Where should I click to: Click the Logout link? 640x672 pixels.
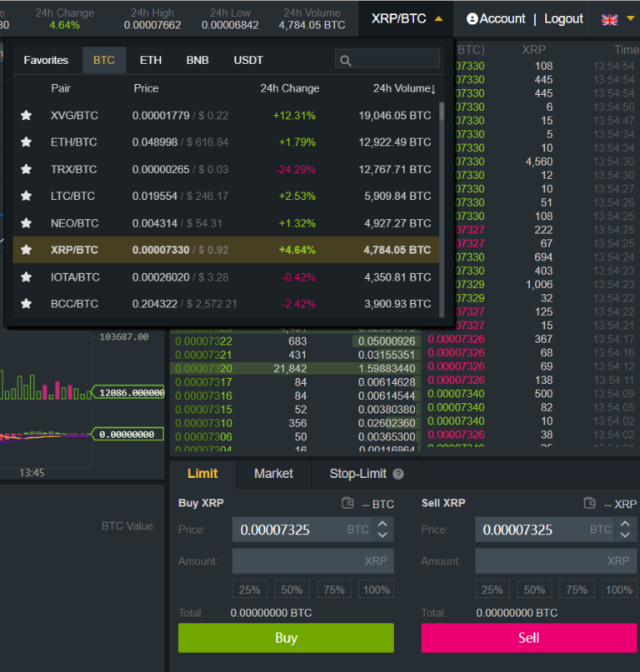point(563,19)
